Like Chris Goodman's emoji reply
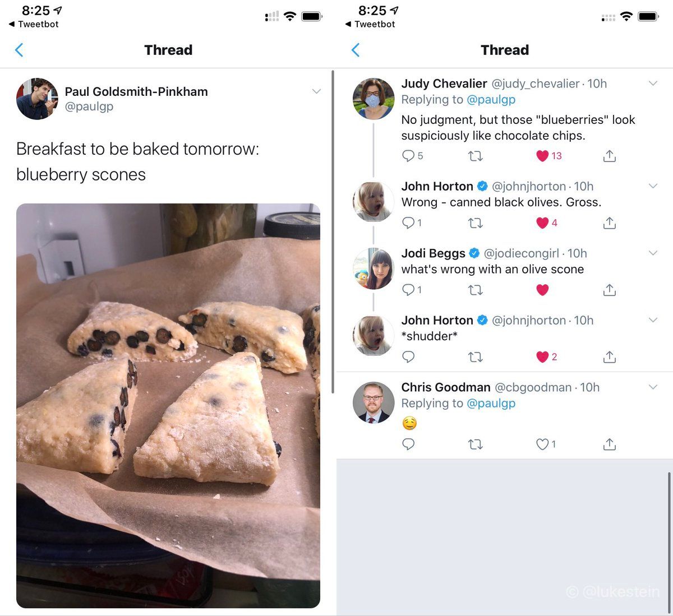The image size is (673, 616). (542, 444)
